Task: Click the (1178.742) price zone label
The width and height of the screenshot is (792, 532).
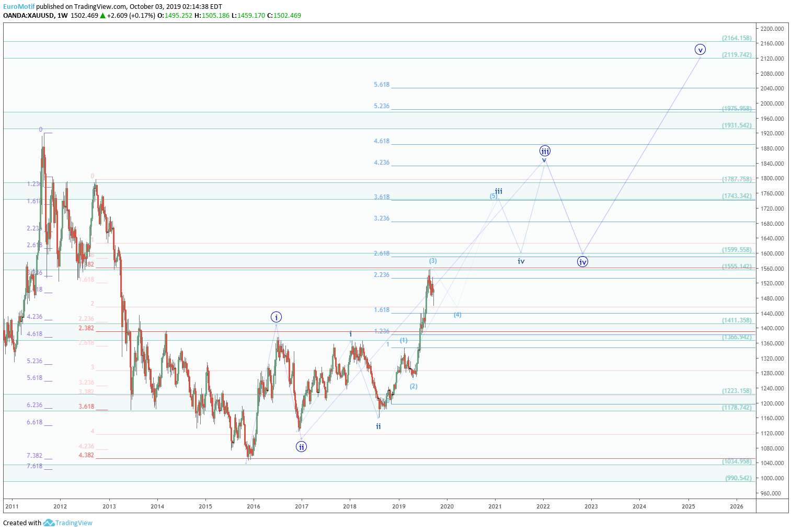Action: click(x=737, y=408)
